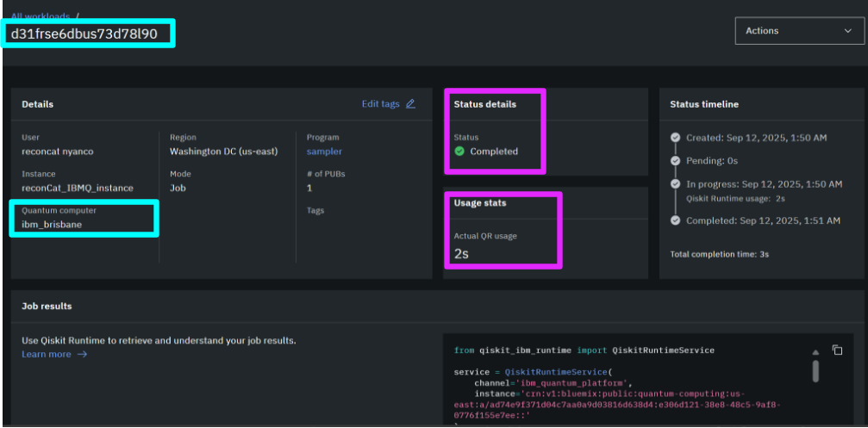Screen dimensions: 868x428
Task: Click Washington DC (us-east) region value
Action: point(223,152)
